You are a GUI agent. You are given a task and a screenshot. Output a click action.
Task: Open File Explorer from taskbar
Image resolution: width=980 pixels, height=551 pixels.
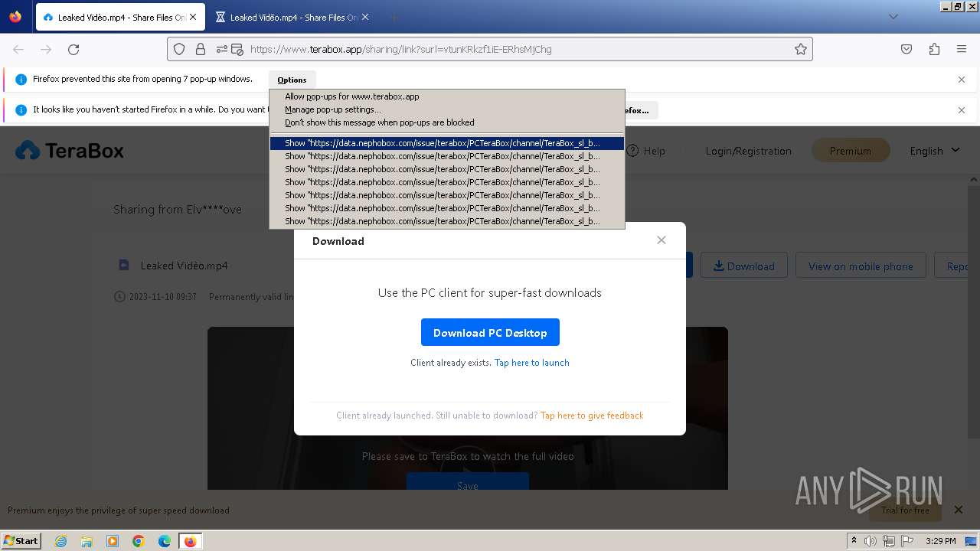point(87,541)
